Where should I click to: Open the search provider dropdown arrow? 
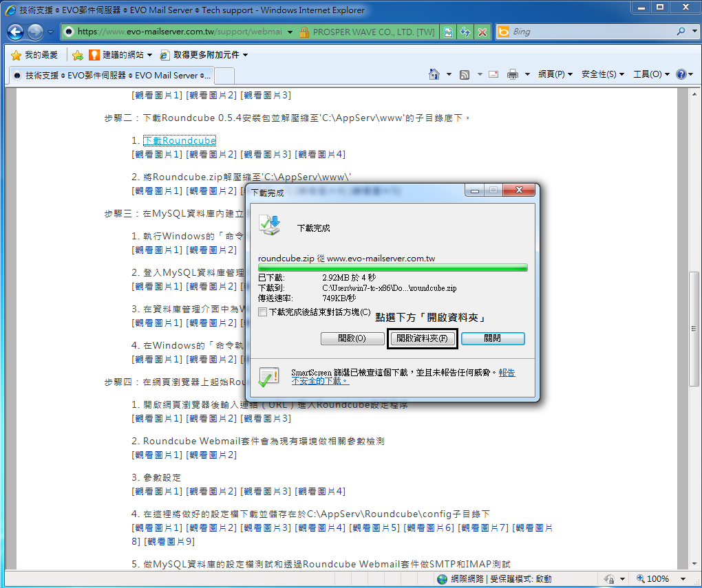[694, 32]
